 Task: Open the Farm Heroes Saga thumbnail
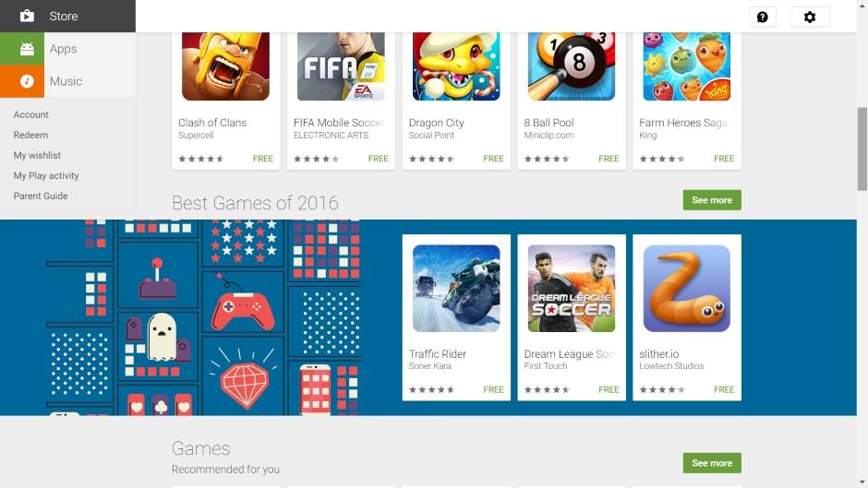coord(686,66)
